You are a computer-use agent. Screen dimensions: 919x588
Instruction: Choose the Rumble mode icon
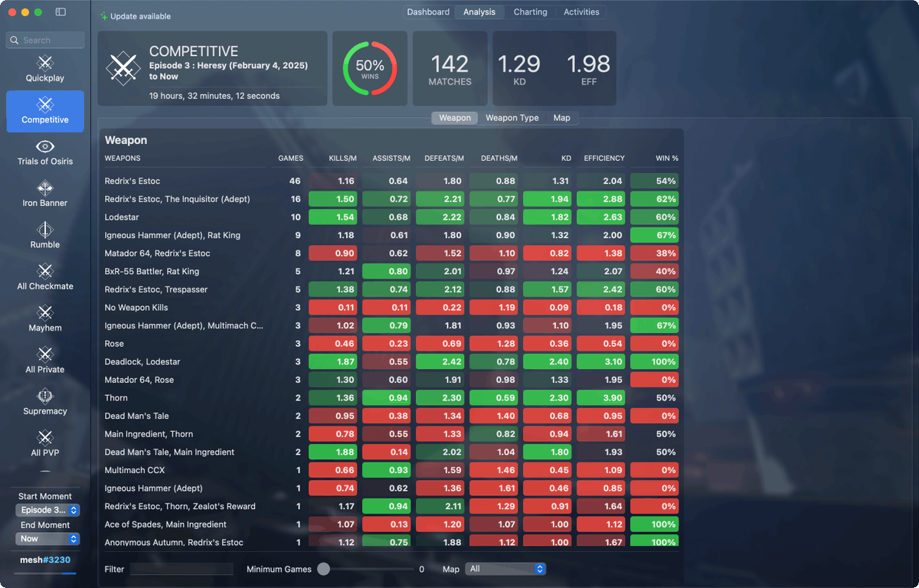click(45, 229)
